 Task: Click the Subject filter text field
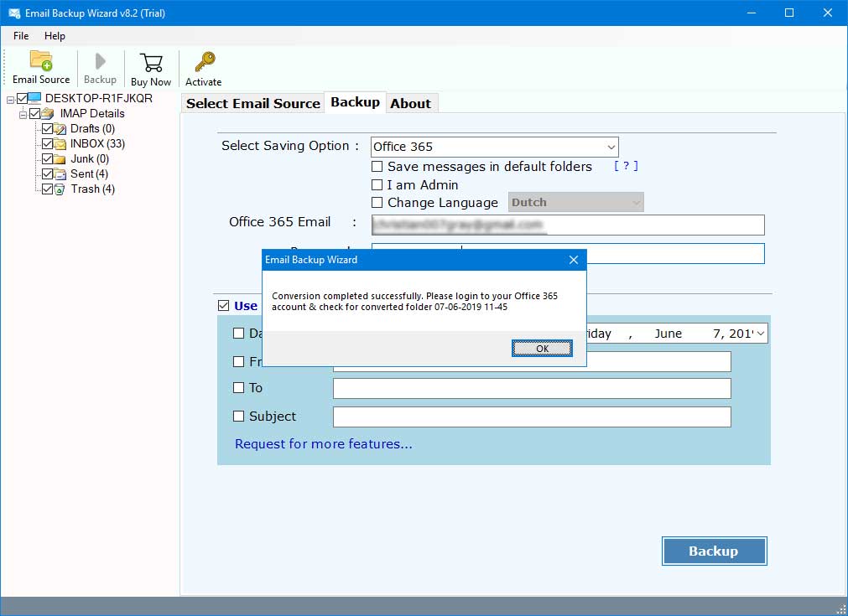532,417
